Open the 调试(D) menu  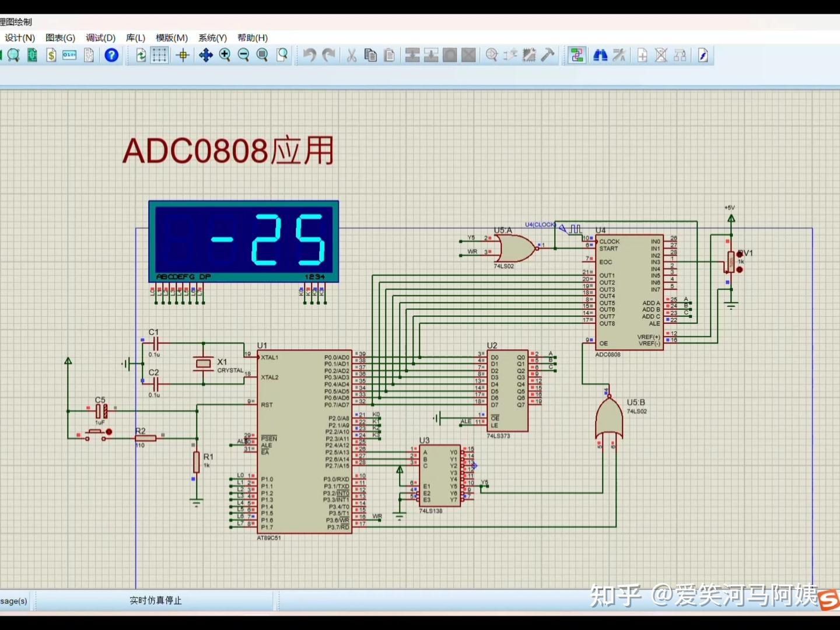[x=100, y=38]
